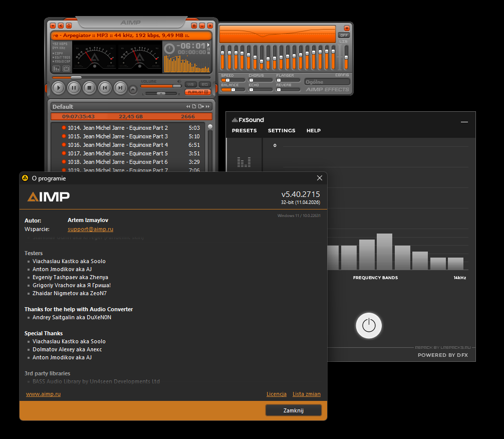Turn equalizer on with the OFF button
This screenshot has width=504, height=439.
[x=344, y=36]
